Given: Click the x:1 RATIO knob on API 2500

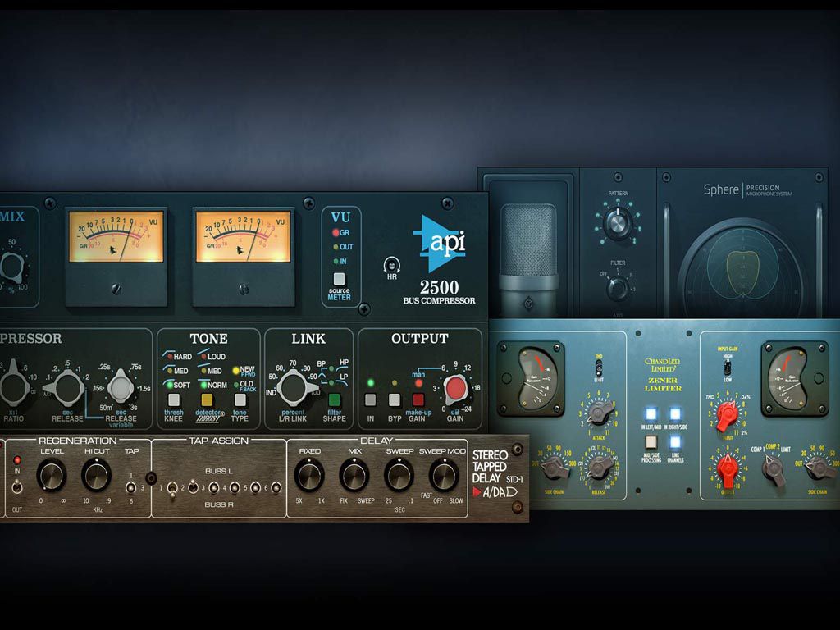Looking at the screenshot, I should coord(13,388).
